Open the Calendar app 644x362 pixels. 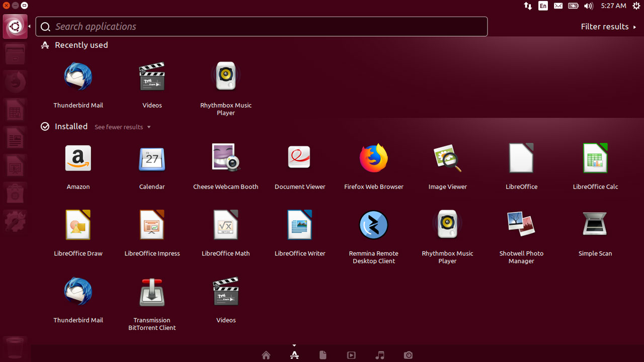[x=152, y=158]
